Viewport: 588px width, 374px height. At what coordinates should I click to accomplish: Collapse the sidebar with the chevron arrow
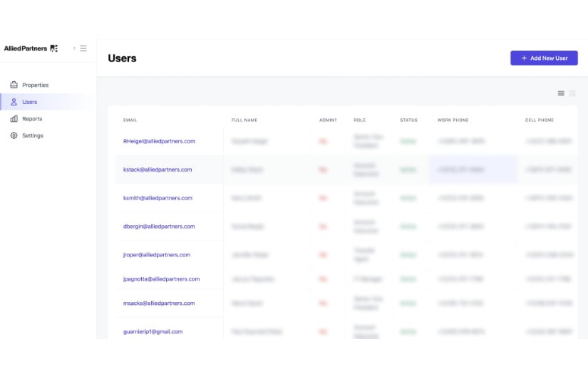74,48
